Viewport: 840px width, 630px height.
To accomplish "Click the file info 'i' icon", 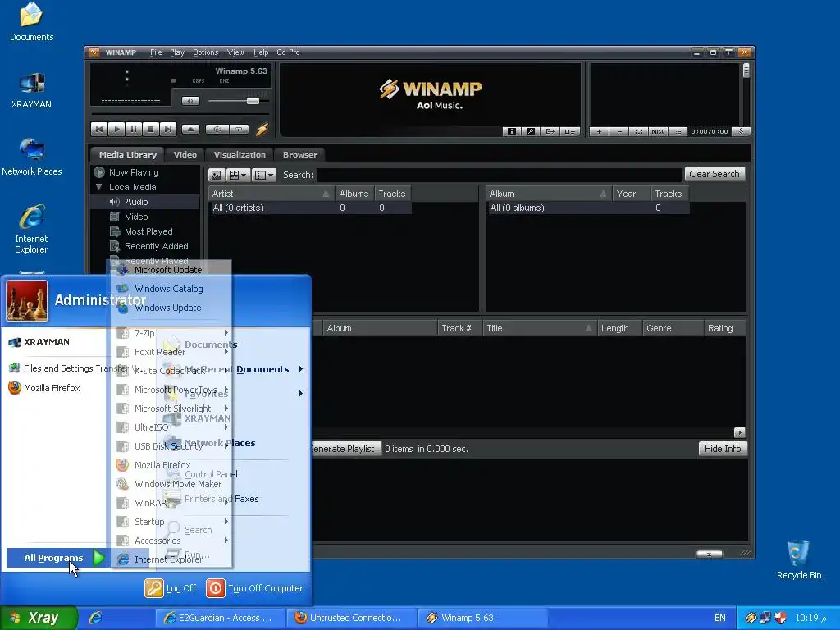I will (512, 131).
